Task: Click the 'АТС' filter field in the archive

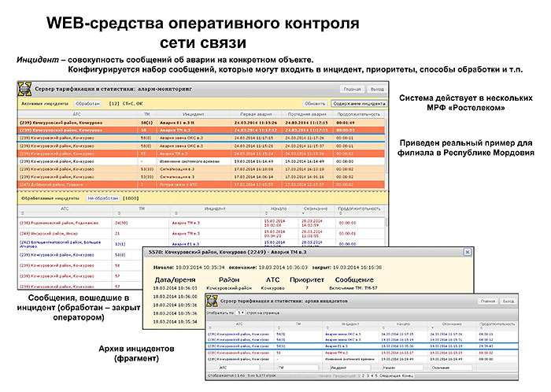Action: pyautogui.click(x=239, y=368)
